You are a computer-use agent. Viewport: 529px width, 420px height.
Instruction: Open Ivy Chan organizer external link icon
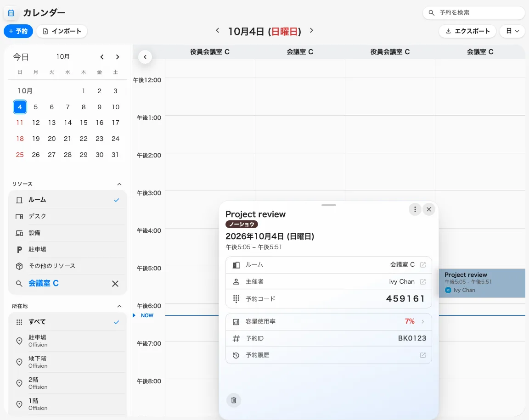point(423,282)
